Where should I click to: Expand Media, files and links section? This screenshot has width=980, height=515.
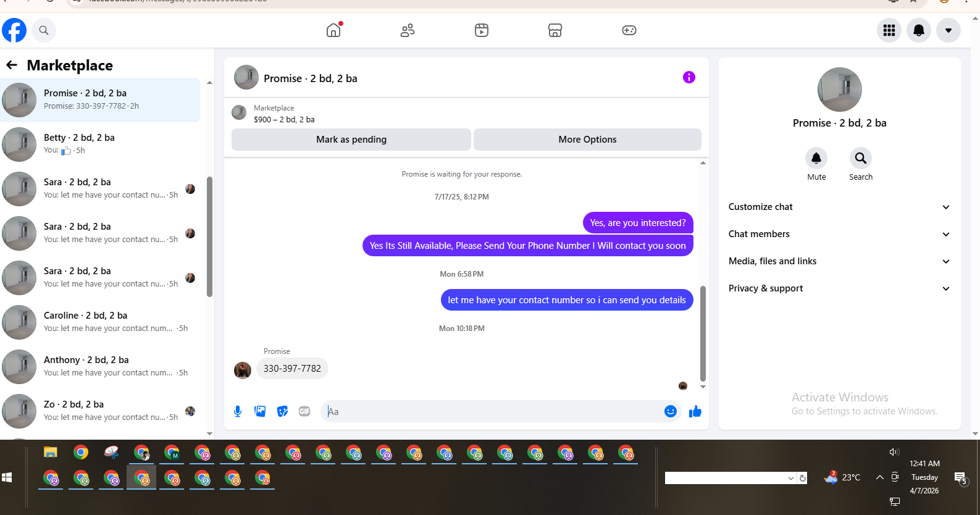pyautogui.click(x=839, y=261)
